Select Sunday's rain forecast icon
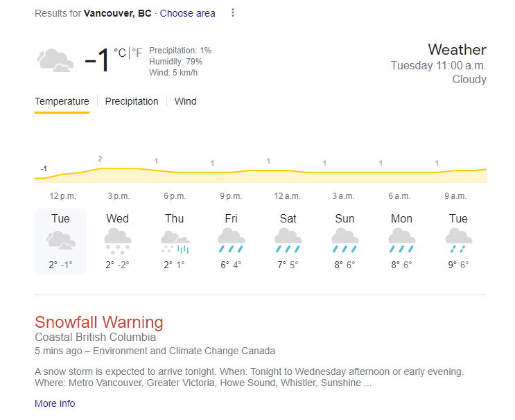The height and width of the screenshot is (420, 515). (x=345, y=240)
